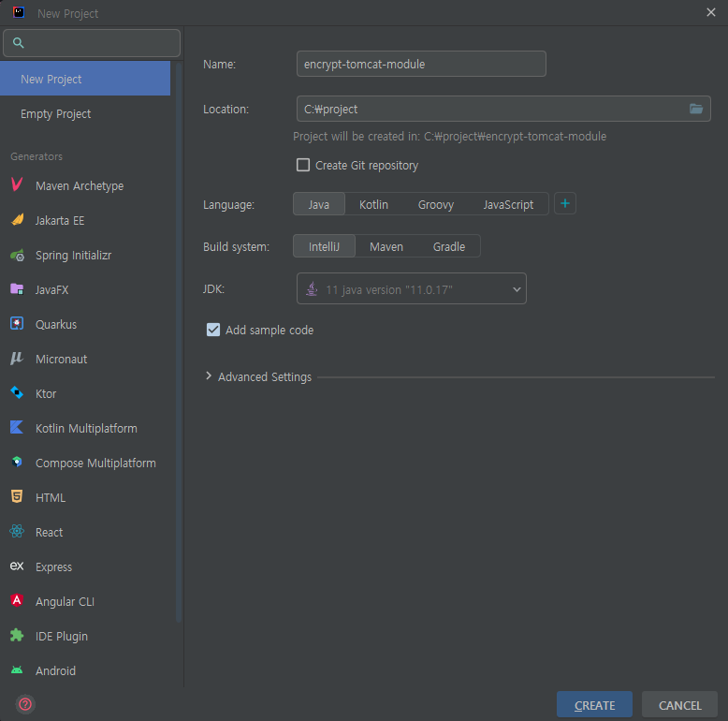Click the IntelliJ IDEA logo in title bar
Viewport: 728px width, 721px height.
coord(19,12)
